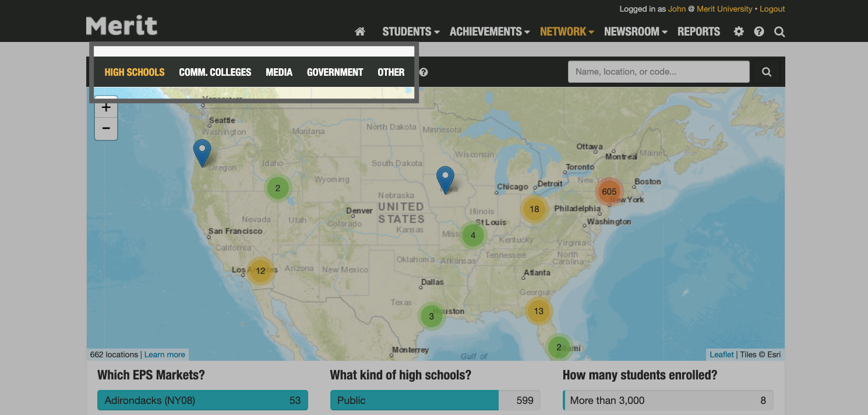The width and height of the screenshot is (868, 415).
Task: Open the settings gear icon
Action: [x=738, y=31]
